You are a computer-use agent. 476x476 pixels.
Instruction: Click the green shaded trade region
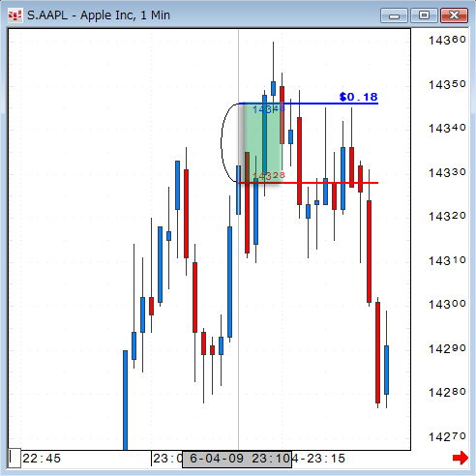pyautogui.click(x=262, y=143)
